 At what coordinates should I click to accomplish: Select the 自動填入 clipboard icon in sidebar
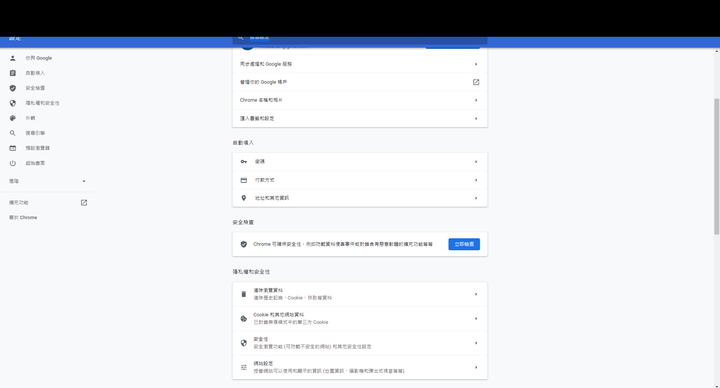pyautogui.click(x=13, y=73)
